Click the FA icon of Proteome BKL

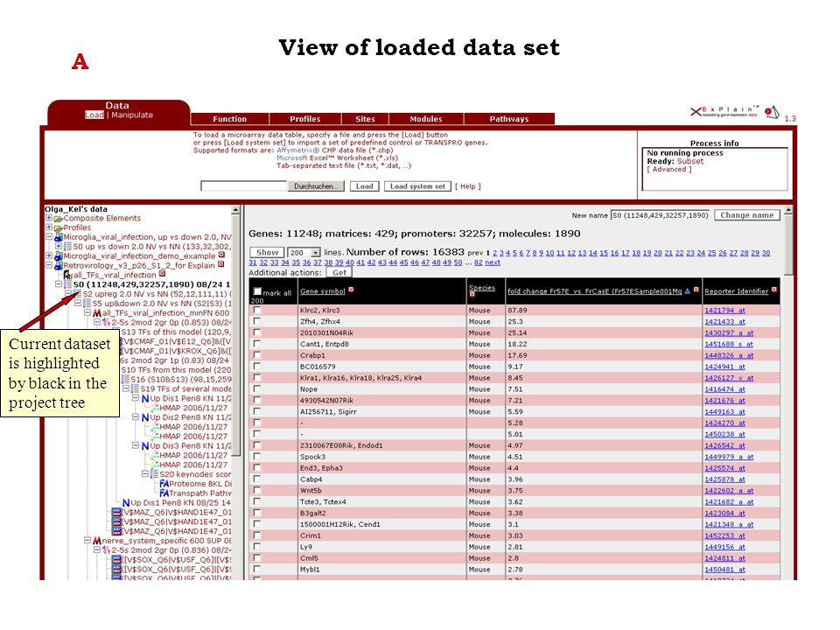[164, 484]
